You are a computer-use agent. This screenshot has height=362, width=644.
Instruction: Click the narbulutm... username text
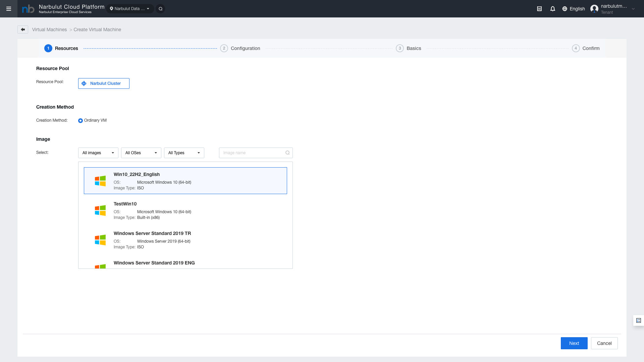(x=614, y=6)
